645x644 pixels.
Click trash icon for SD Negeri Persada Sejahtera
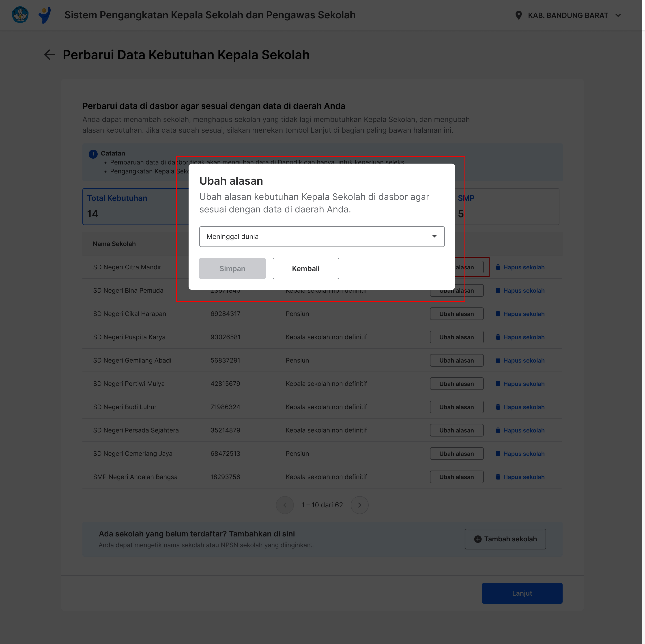point(498,430)
